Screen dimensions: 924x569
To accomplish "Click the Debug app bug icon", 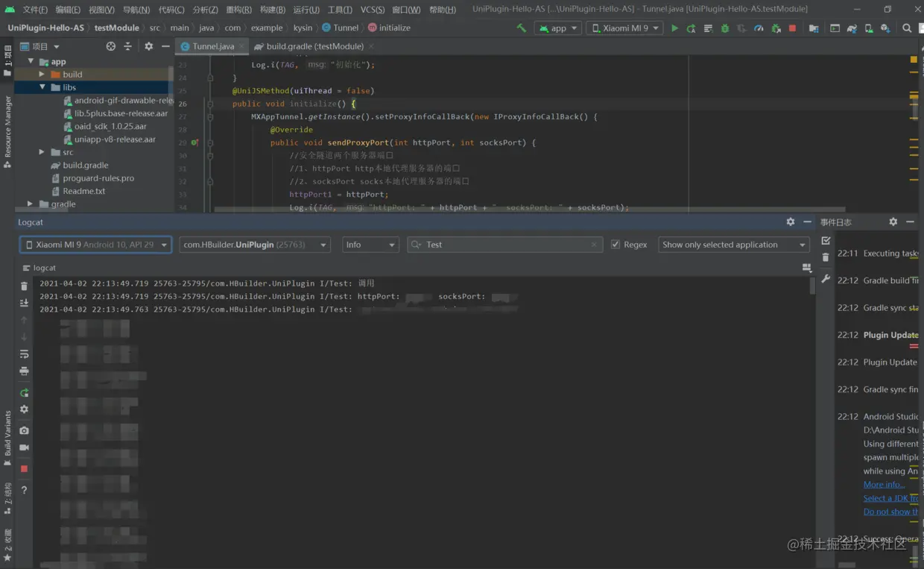I will (724, 28).
